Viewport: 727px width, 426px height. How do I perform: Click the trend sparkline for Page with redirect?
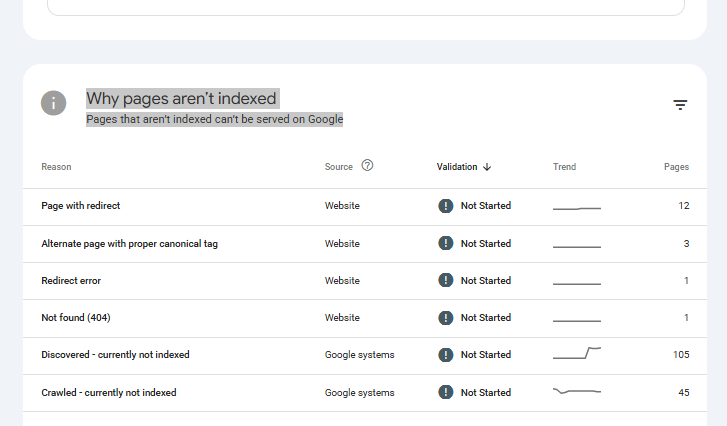coord(577,209)
